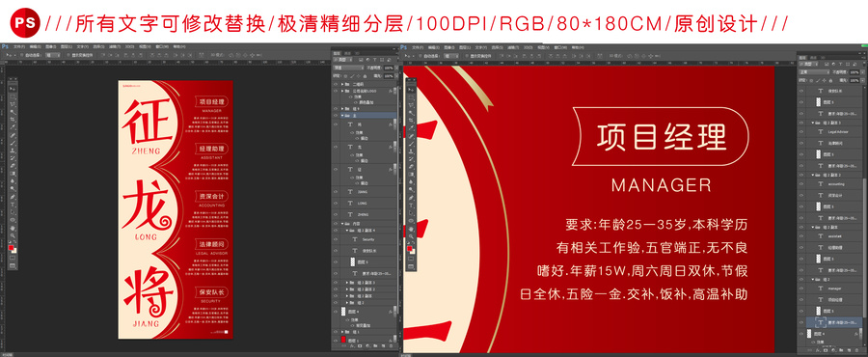Image resolution: width=868 pixels, height=357 pixels.
Task: Select the Eyedropper tool in left window
Action: [x=13, y=127]
